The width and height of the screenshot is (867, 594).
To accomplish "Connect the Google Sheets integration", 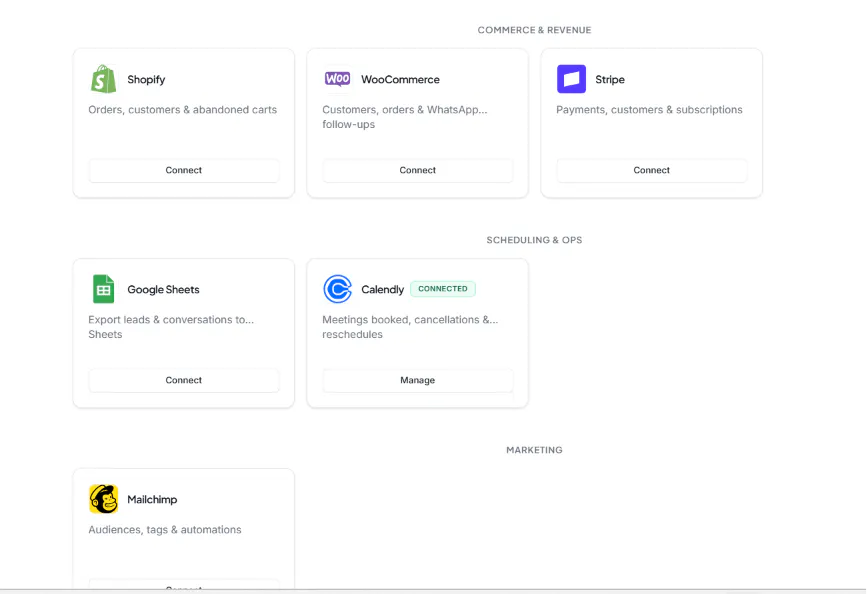I will pos(184,381).
